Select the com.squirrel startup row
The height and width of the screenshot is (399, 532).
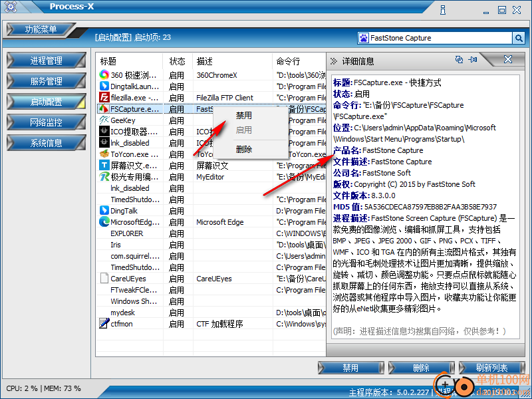pyautogui.click(x=211, y=256)
